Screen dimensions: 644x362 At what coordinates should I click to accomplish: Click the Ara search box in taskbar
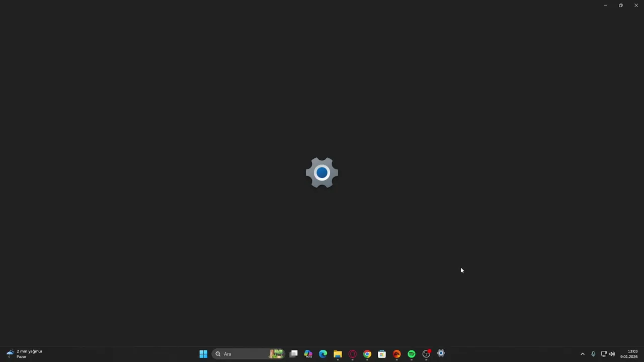tap(249, 354)
